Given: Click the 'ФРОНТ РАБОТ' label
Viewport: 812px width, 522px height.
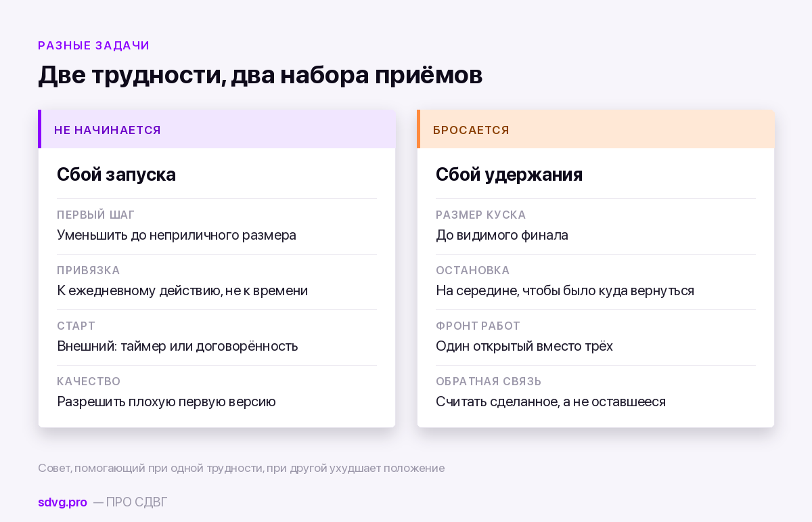Looking at the screenshot, I should tap(478, 326).
